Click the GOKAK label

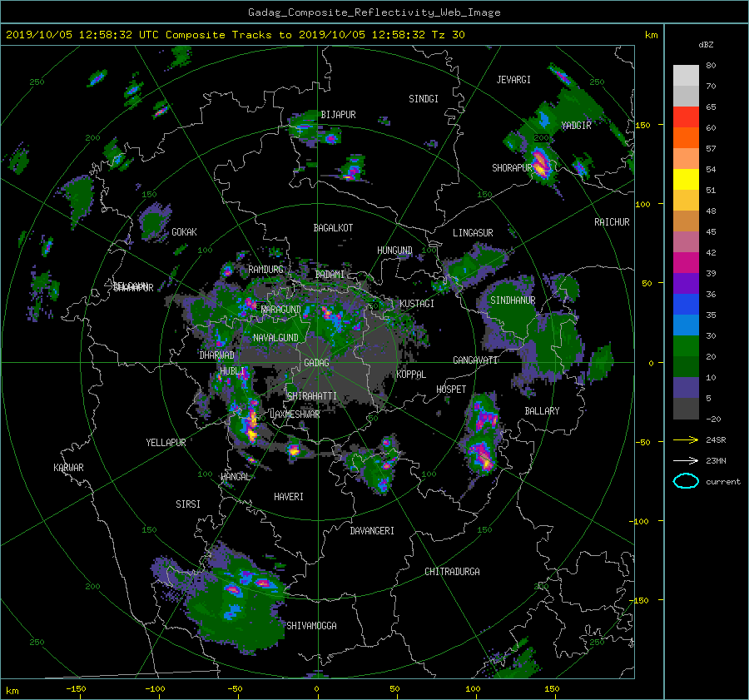click(184, 231)
